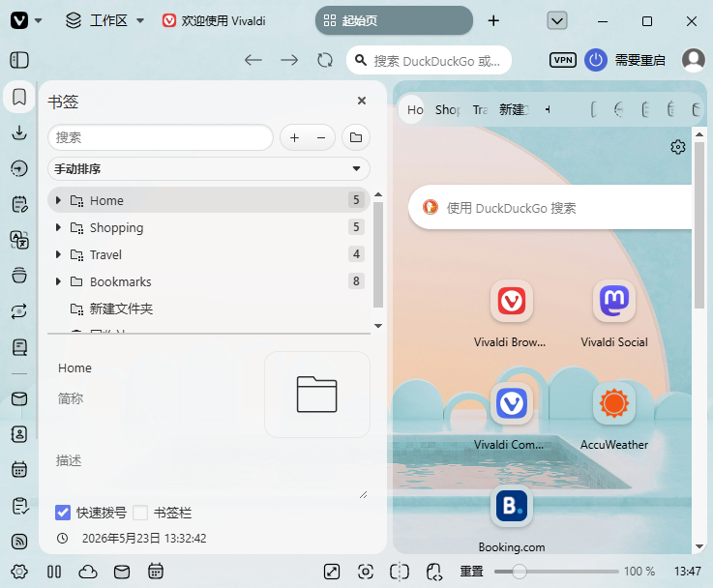Open the Notes panel icon

tap(19, 204)
